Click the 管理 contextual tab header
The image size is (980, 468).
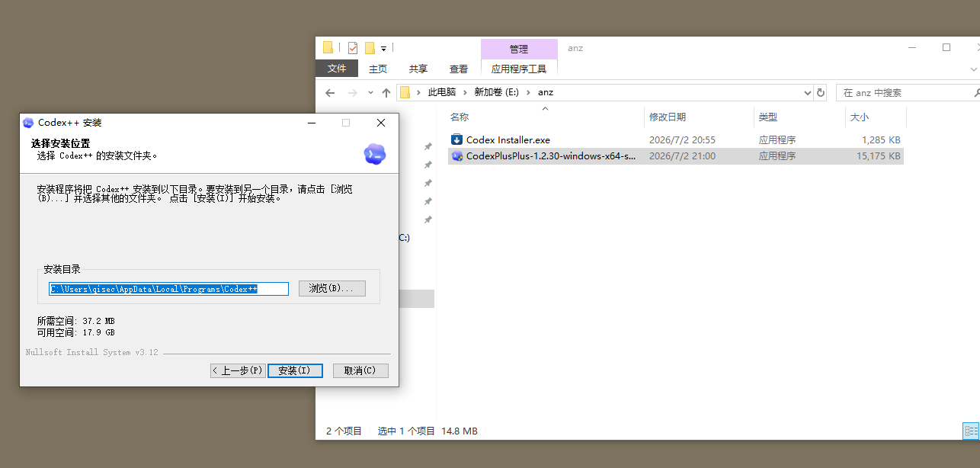(x=519, y=49)
